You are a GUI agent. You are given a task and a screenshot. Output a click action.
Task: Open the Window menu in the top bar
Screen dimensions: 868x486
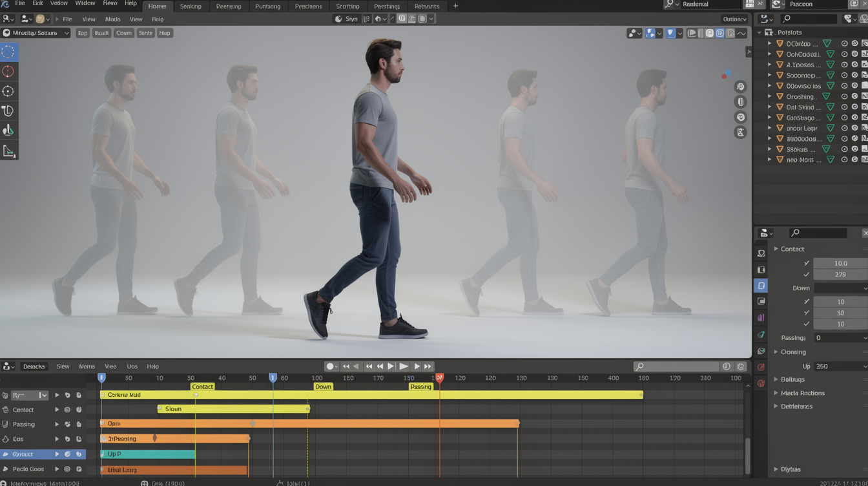point(85,4)
